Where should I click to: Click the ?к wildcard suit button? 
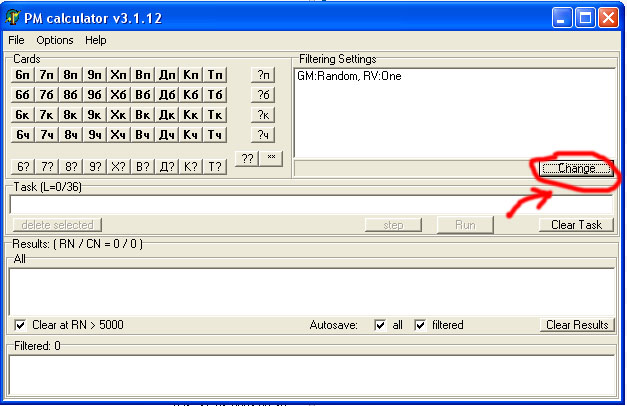(x=263, y=115)
